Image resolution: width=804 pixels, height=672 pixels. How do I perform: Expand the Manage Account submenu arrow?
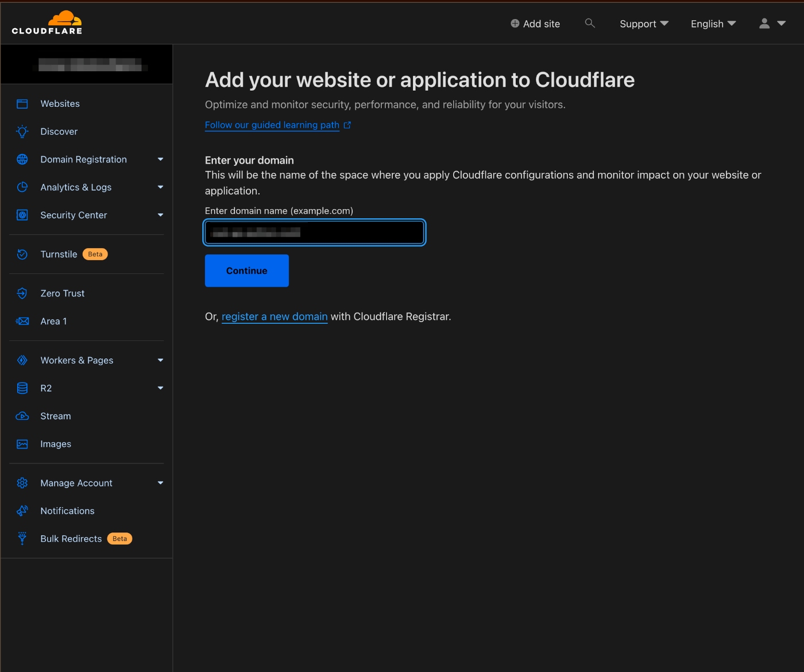click(161, 483)
